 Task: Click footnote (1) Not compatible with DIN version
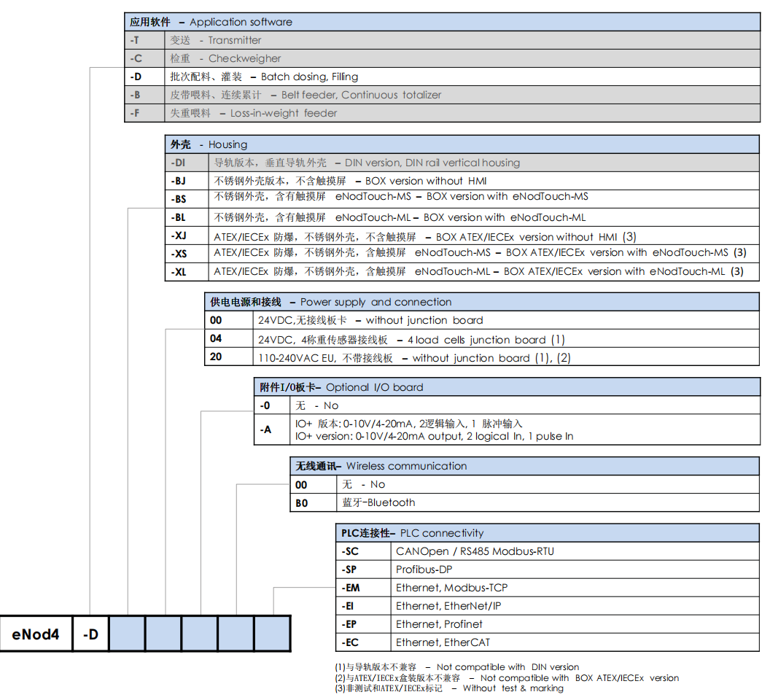(x=456, y=667)
